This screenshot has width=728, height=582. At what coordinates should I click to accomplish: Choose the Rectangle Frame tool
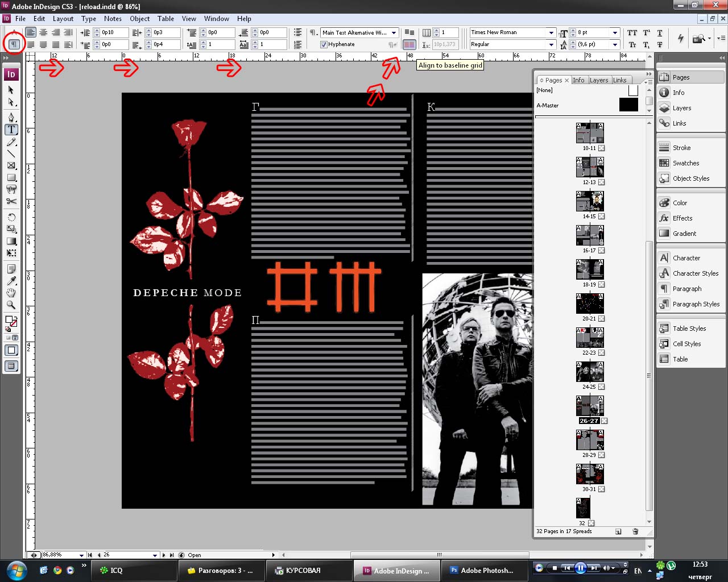(11, 165)
